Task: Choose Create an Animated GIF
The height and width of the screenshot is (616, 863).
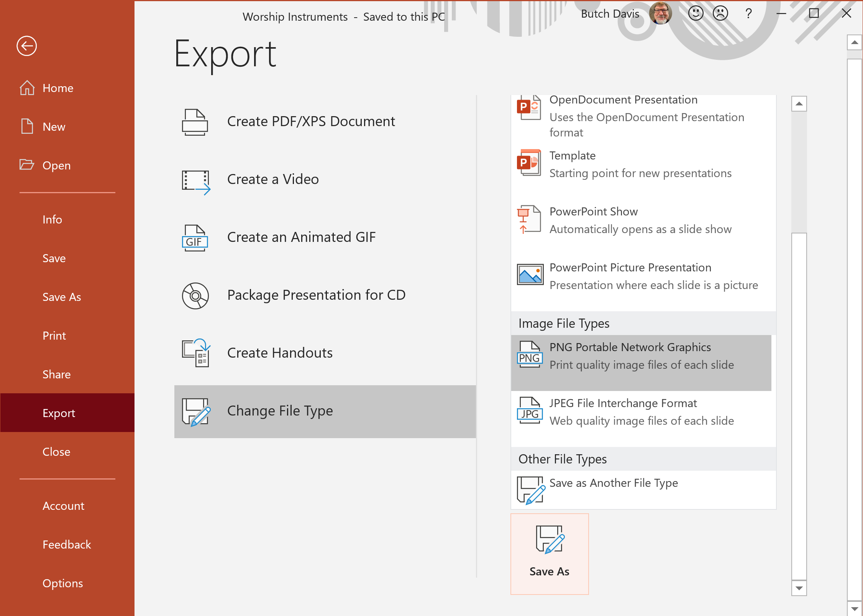Action: [x=301, y=237]
